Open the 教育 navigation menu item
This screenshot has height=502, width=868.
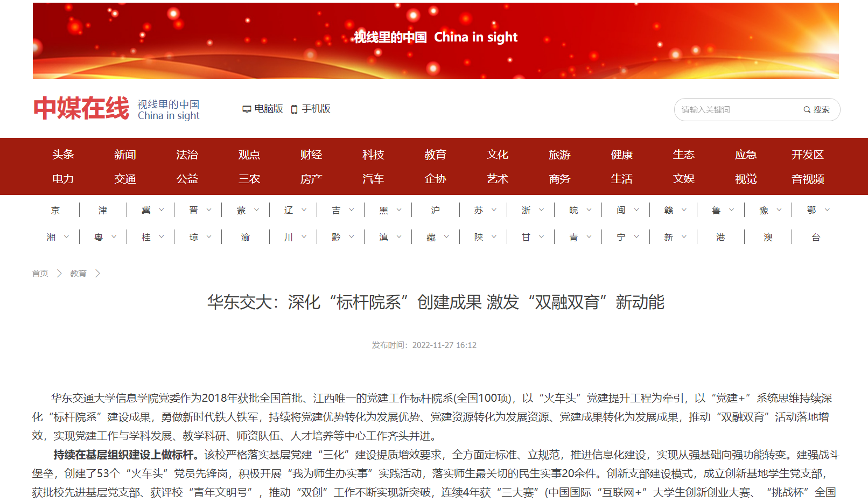[x=435, y=155]
